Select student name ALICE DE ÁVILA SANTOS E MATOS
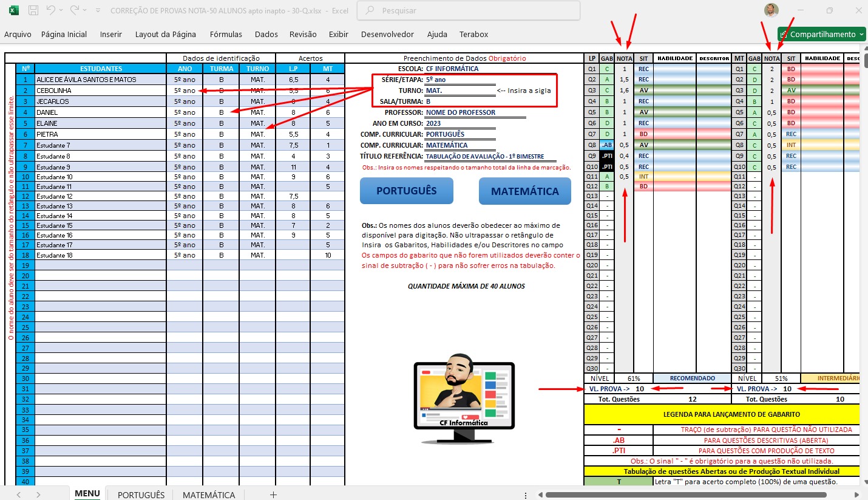 (101, 80)
